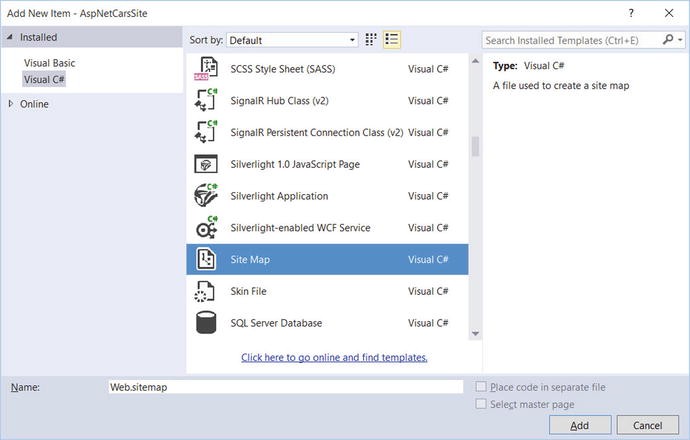Viewport: 690px width, 440px height.
Task: Enable Place code in separate file
Action: 481,387
